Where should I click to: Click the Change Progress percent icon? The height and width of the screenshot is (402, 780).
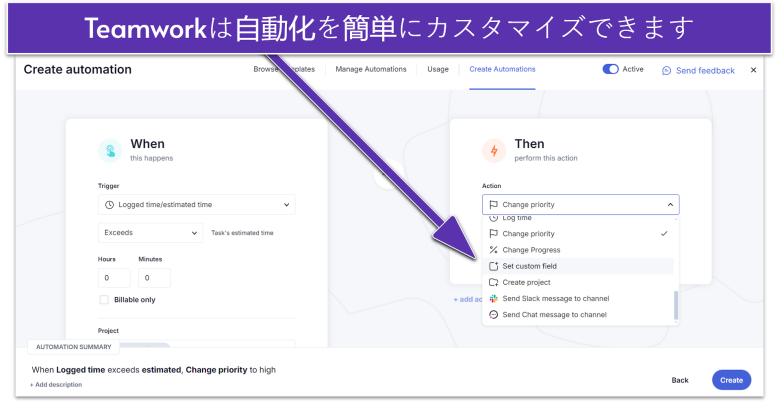493,250
